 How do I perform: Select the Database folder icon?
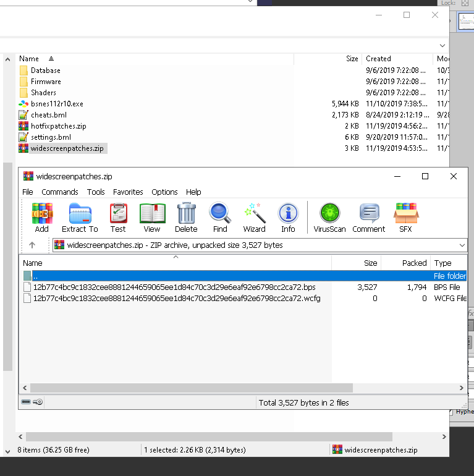23,70
